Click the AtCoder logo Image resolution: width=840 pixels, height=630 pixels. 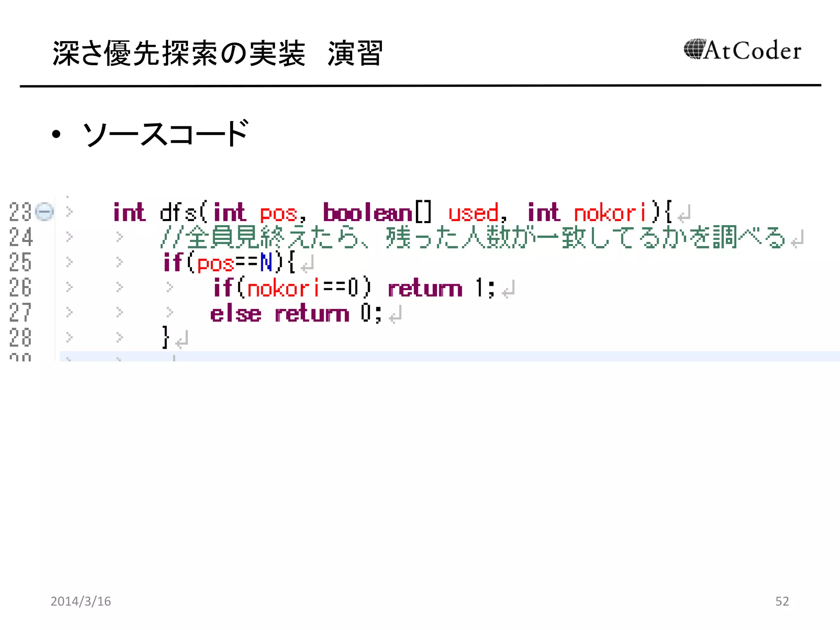pyautogui.click(x=742, y=50)
